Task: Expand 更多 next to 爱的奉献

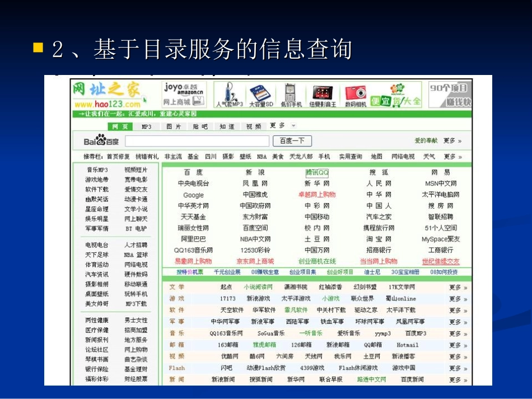Action: click(x=452, y=140)
